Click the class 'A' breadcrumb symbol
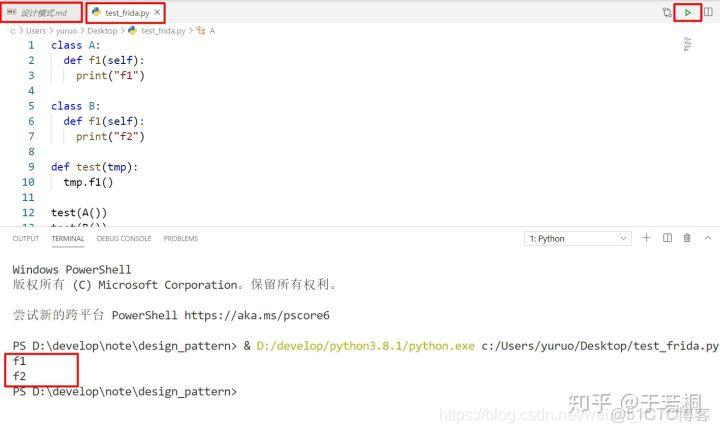The image size is (720, 433). [212, 31]
